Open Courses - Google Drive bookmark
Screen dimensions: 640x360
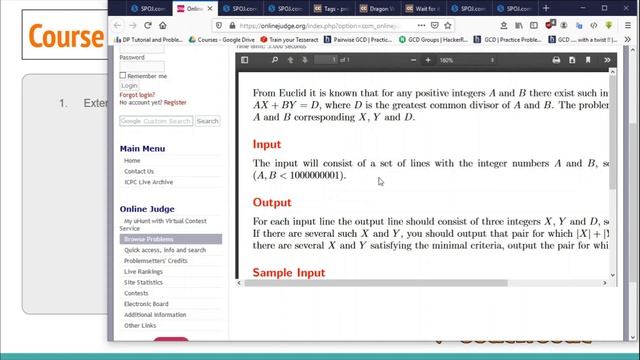click(x=222, y=40)
